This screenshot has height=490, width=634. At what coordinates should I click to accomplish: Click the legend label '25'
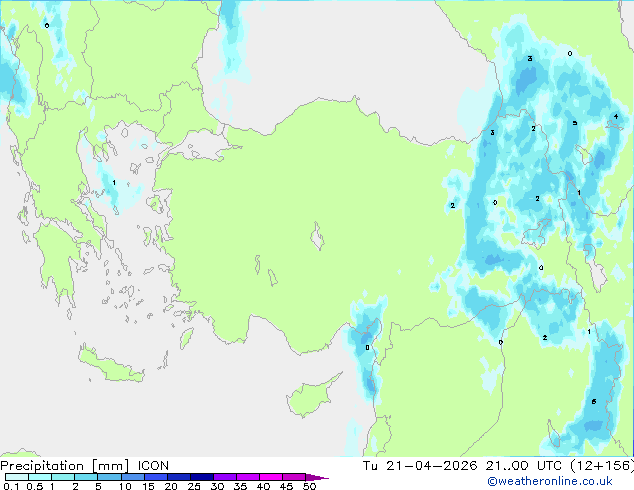pos(194,486)
